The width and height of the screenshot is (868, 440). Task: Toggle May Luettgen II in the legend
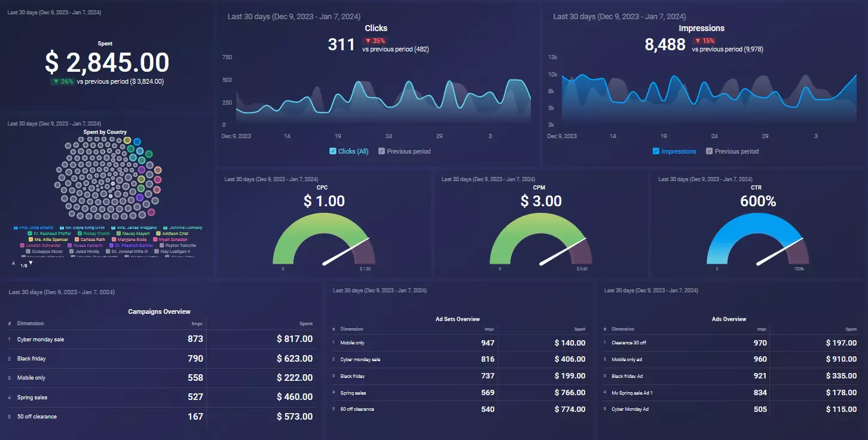156,251
